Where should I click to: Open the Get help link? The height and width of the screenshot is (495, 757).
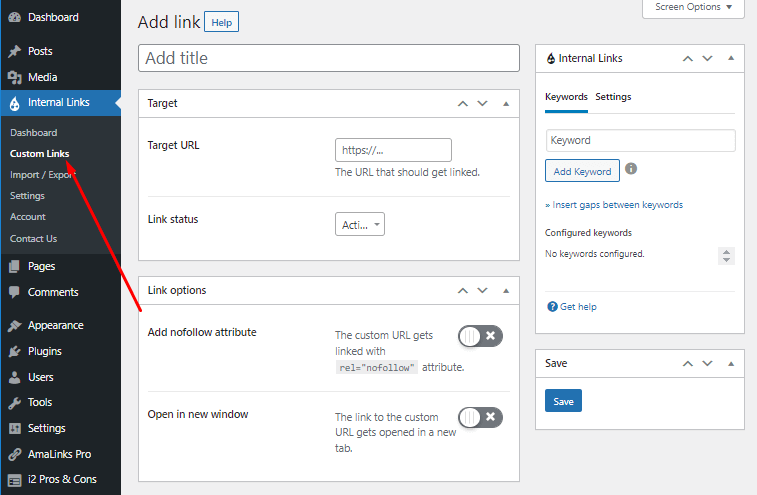point(578,307)
